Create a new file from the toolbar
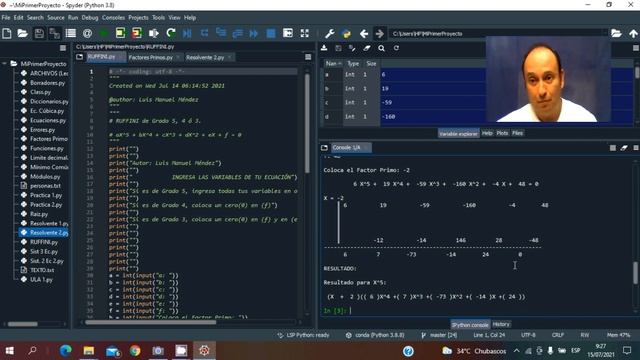Viewport: 640px width, 360px height. (7, 33)
